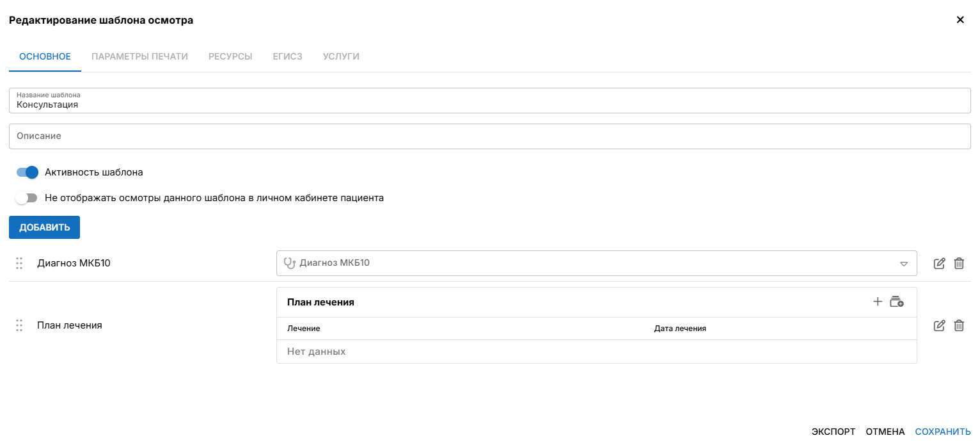
Task: Enable hiding exams in patient's personal cabinet
Action: [x=28, y=198]
